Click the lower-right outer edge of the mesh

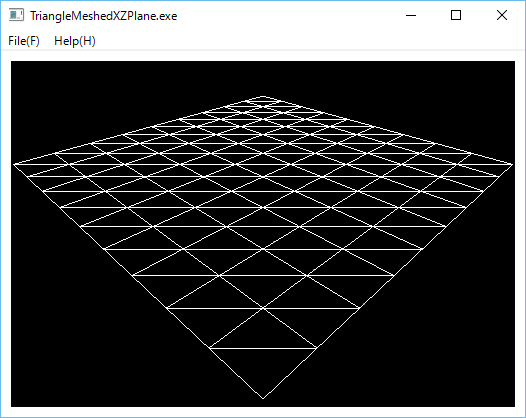coord(388,281)
